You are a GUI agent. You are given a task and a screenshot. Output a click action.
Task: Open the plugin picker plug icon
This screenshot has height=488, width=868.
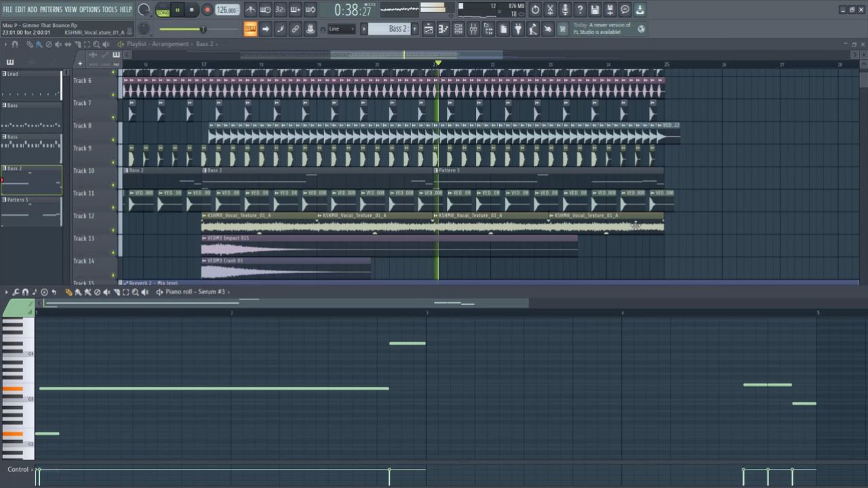click(518, 29)
